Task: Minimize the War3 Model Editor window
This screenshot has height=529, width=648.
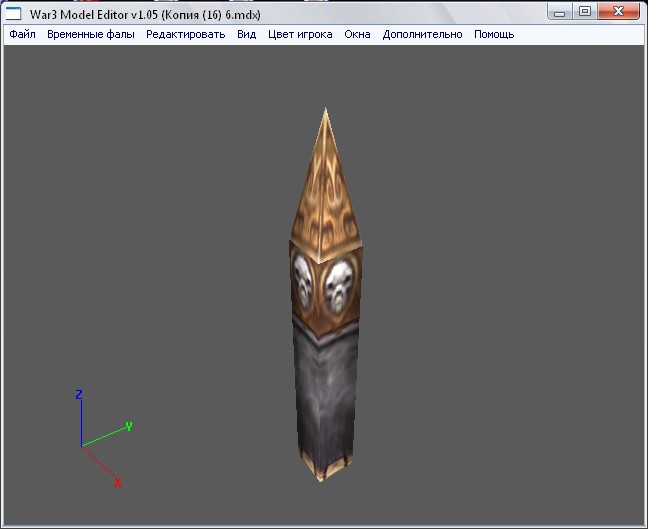Action: [560, 12]
